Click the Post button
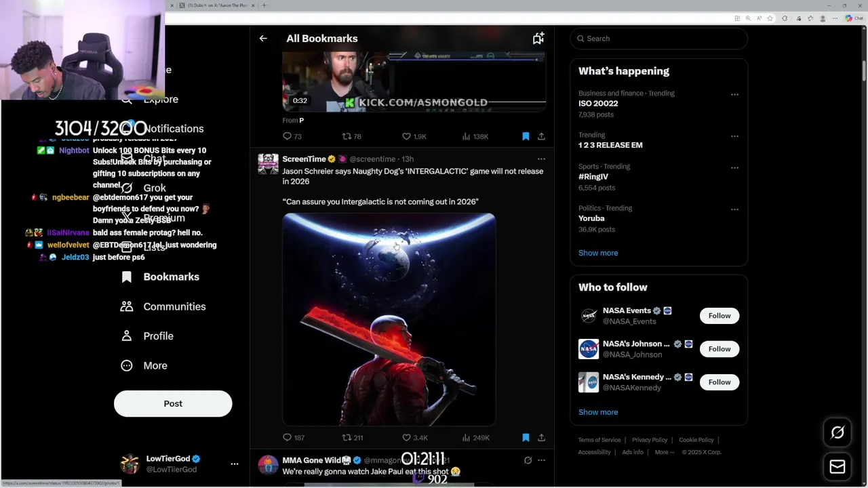The height and width of the screenshot is (488, 868). click(173, 403)
